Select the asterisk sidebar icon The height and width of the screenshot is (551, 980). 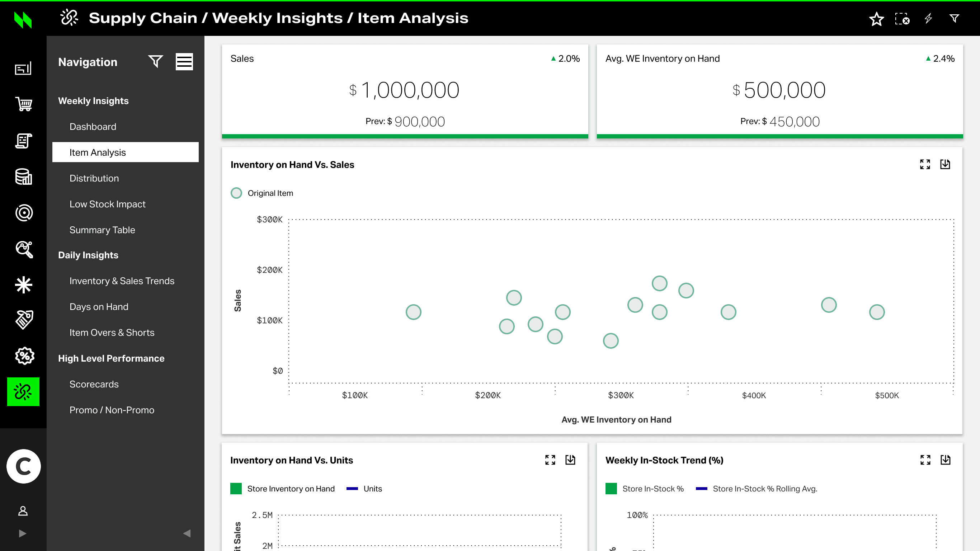pos(24,284)
